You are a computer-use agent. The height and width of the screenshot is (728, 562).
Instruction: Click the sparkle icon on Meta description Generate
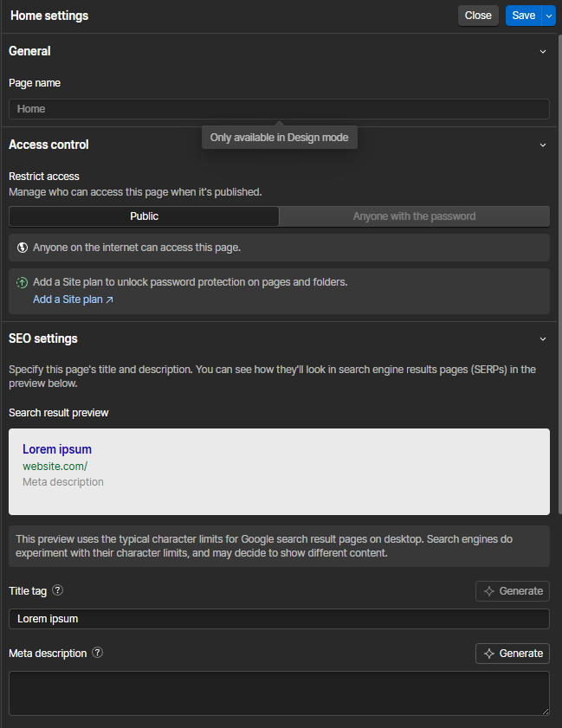(489, 654)
